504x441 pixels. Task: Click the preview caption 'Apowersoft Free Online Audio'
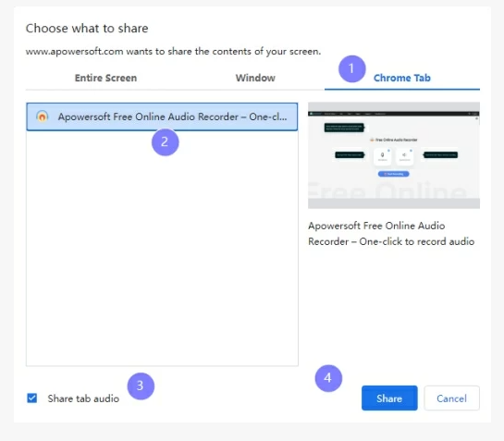click(x=376, y=226)
